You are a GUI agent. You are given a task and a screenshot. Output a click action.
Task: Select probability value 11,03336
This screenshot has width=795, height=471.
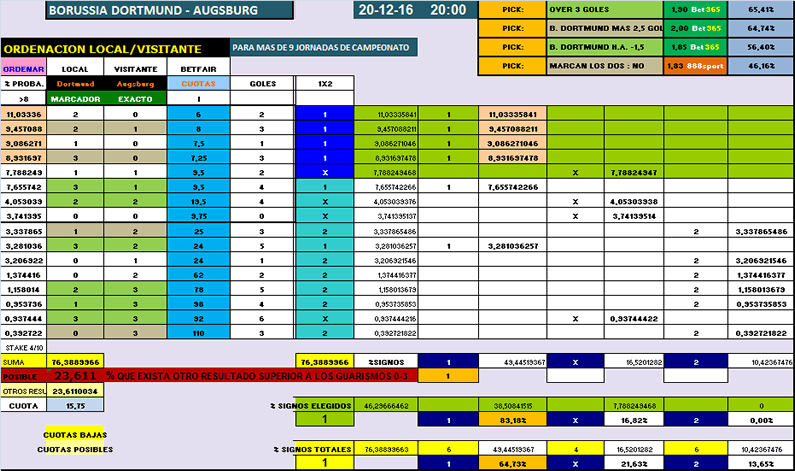pyautogui.click(x=23, y=115)
